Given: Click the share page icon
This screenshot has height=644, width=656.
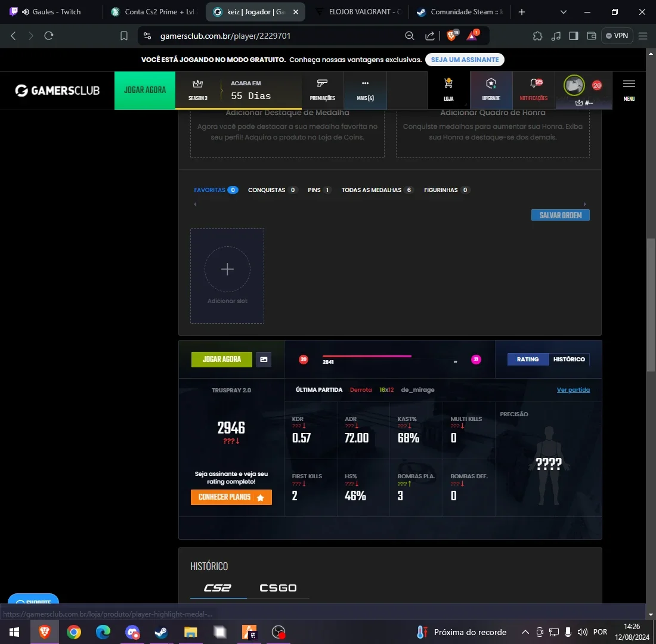Looking at the screenshot, I should click(429, 36).
